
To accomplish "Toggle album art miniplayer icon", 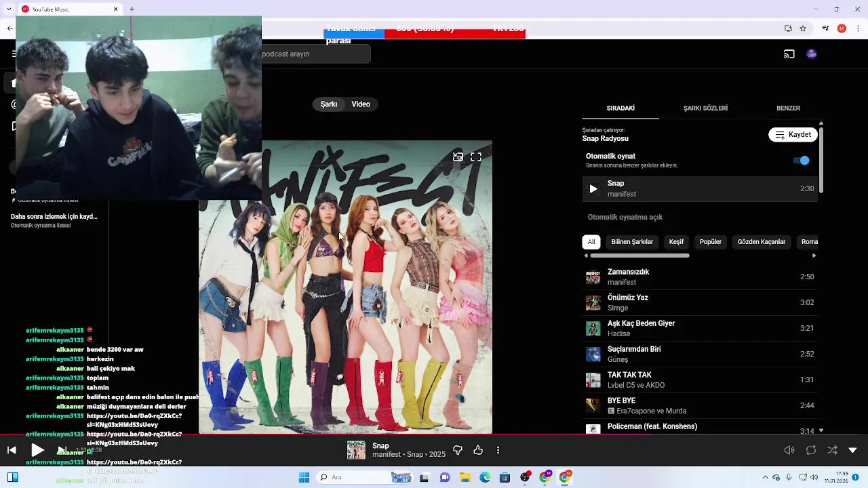I will pos(458,157).
